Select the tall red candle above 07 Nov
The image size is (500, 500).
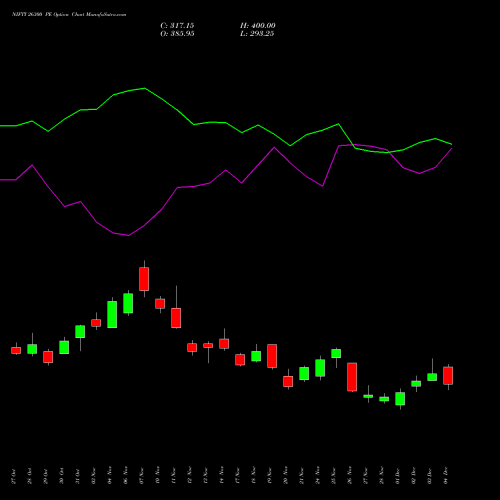(x=144, y=279)
